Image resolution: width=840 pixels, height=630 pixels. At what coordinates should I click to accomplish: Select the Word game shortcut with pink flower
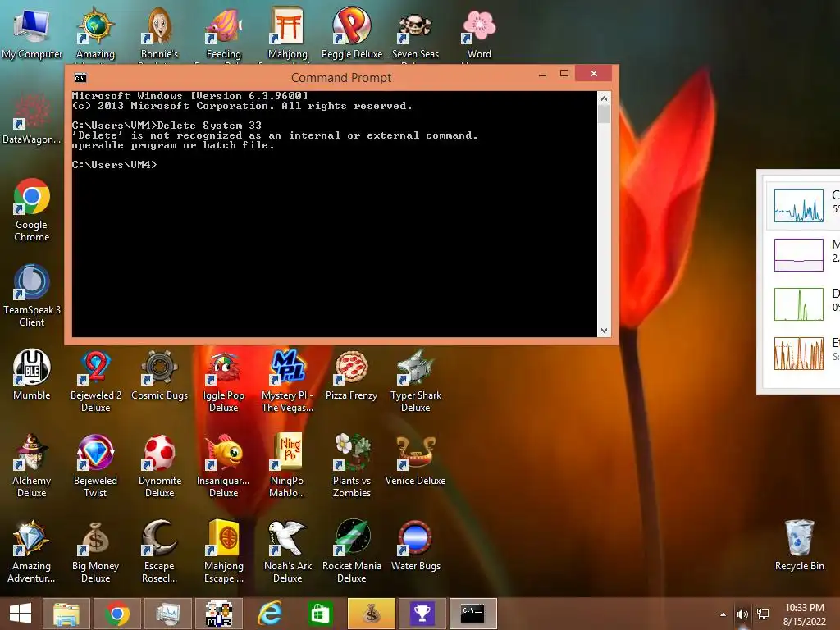pyautogui.click(x=479, y=33)
